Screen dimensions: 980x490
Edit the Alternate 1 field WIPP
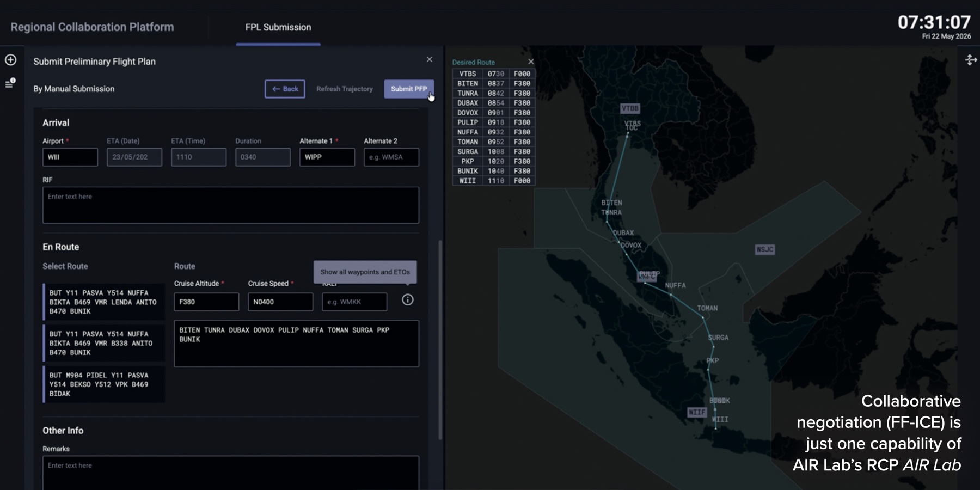click(x=327, y=157)
